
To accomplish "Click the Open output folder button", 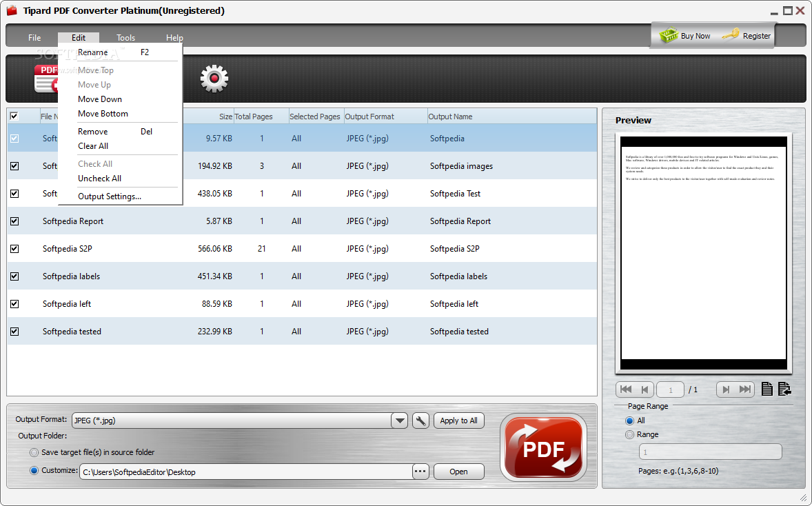I will [459, 472].
